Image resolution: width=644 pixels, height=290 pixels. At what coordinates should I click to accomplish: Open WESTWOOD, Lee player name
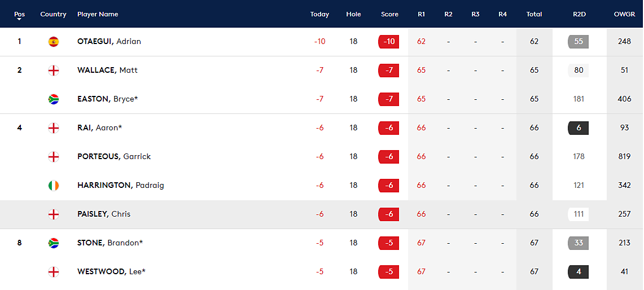coord(111,271)
